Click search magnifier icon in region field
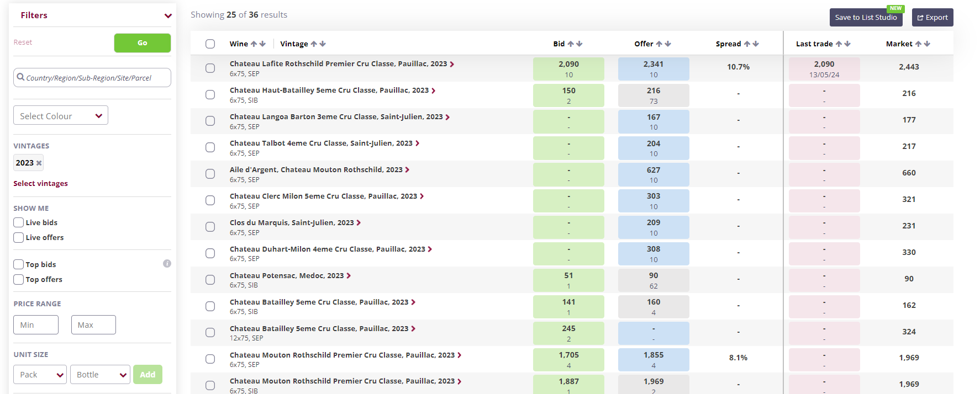The image size is (980, 394). click(20, 77)
